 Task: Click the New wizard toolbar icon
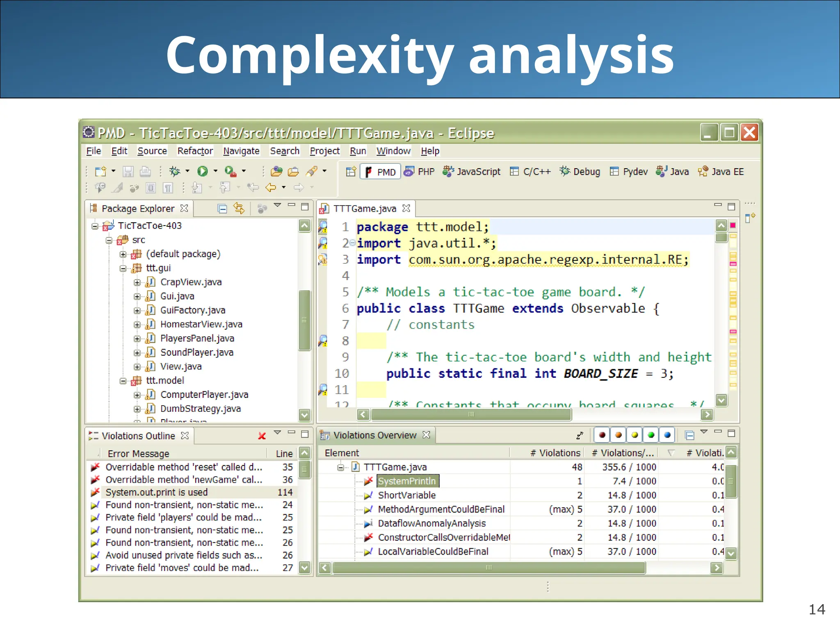coord(100,171)
